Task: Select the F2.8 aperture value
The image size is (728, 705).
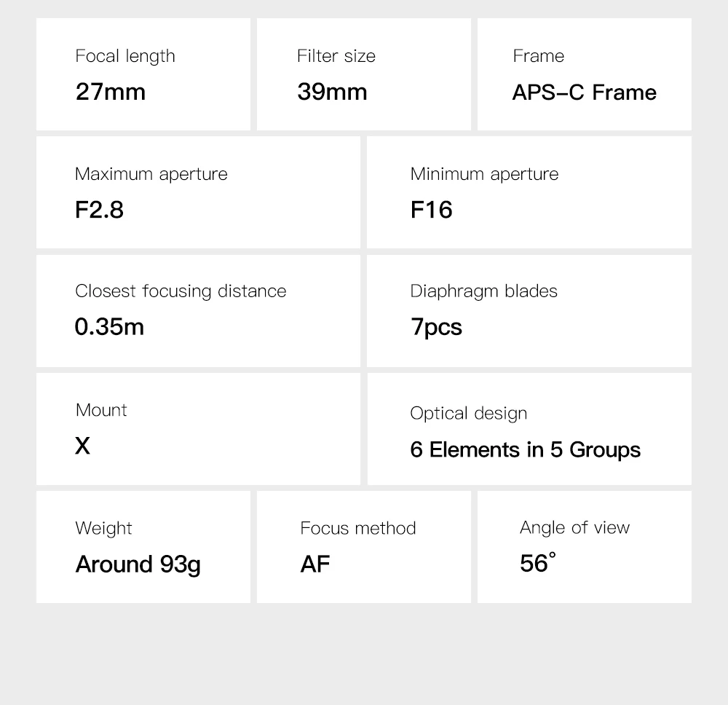Action: [x=99, y=210]
